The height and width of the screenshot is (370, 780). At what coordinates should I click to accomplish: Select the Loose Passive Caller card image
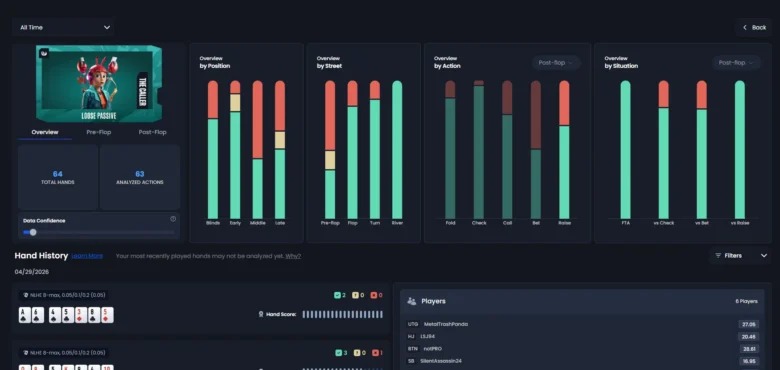point(98,84)
